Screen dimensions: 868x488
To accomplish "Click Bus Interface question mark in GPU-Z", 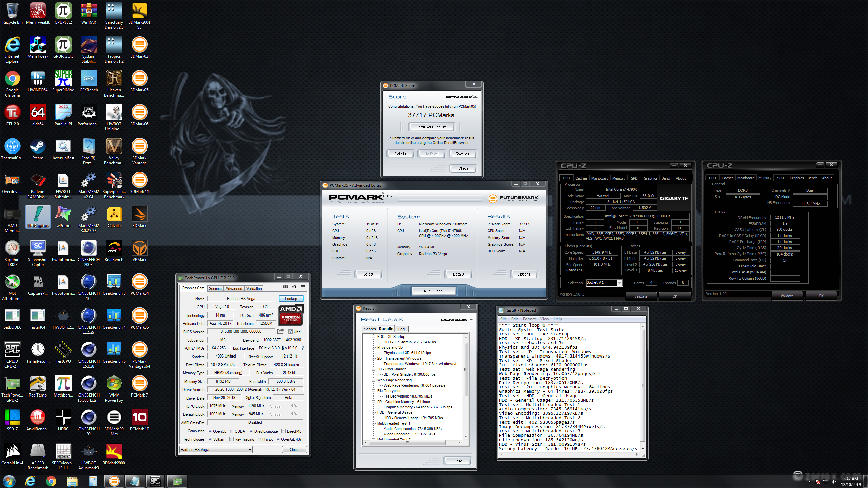I will click(302, 348).
